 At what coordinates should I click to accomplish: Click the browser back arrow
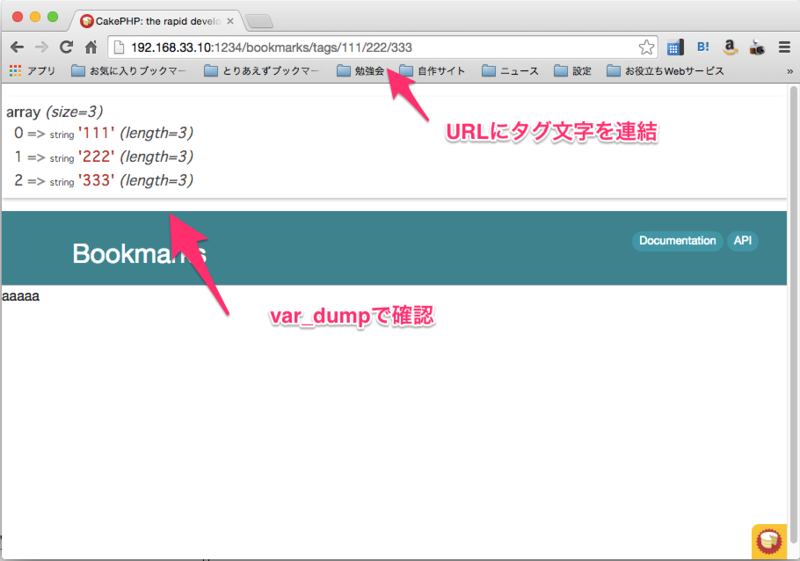pos(17,47)
